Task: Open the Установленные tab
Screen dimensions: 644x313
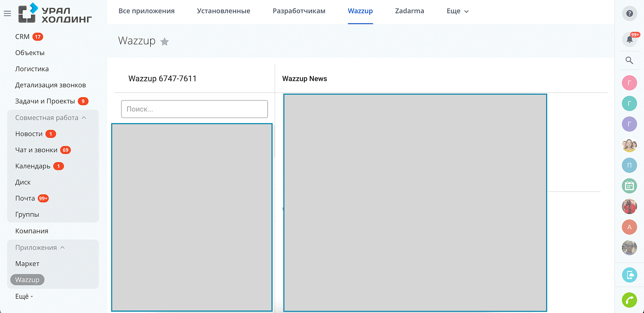Action: click(x=224, y=11)
